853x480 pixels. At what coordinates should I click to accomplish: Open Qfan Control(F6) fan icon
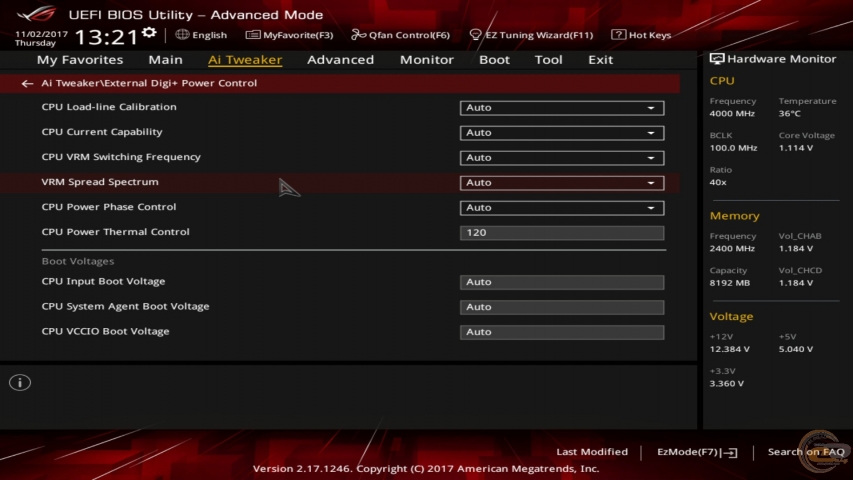click(358, 35)
